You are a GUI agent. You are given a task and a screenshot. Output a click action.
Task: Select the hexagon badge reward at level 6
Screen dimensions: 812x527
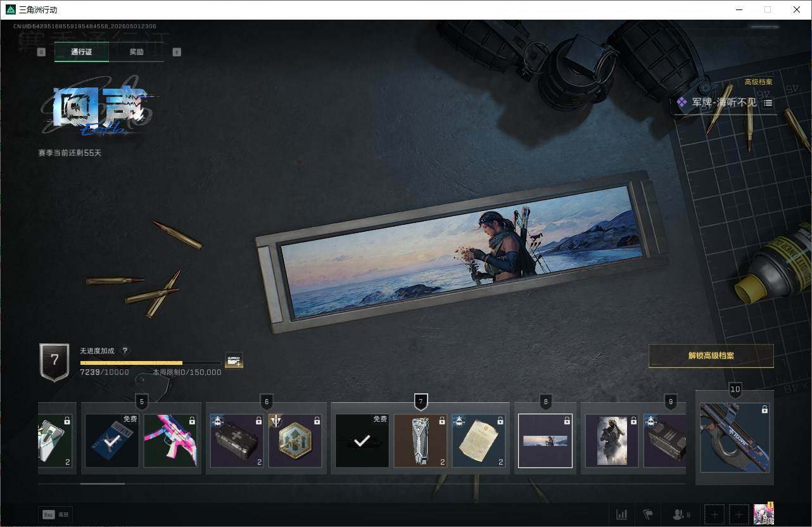295,441
